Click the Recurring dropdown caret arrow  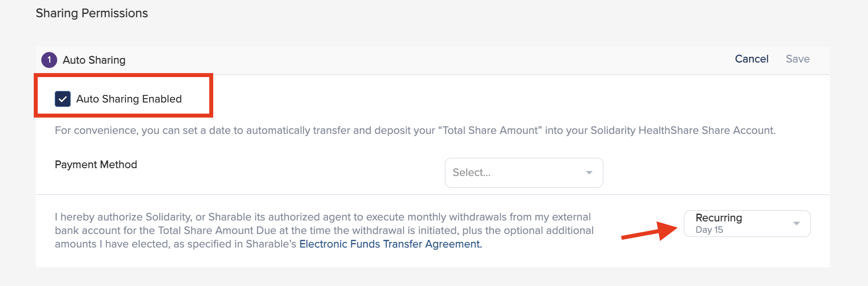pyautogui.click(x=796, y=224)
